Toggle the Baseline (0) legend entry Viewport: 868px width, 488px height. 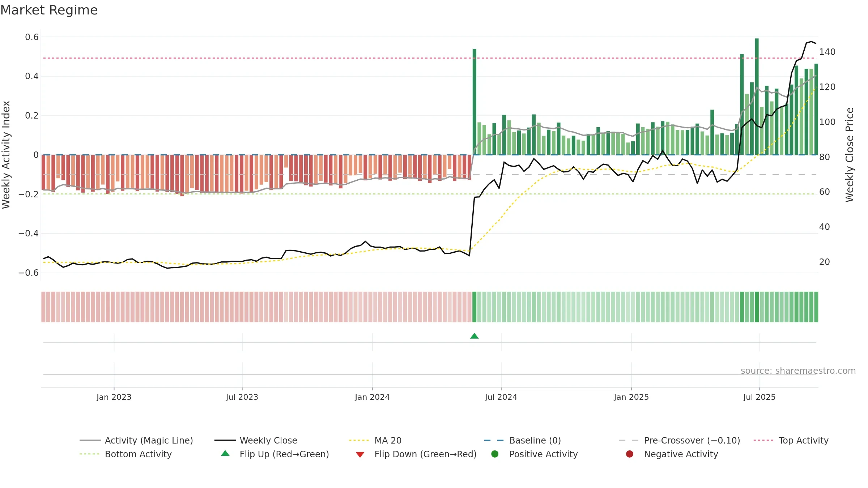[x=522, y=440]
